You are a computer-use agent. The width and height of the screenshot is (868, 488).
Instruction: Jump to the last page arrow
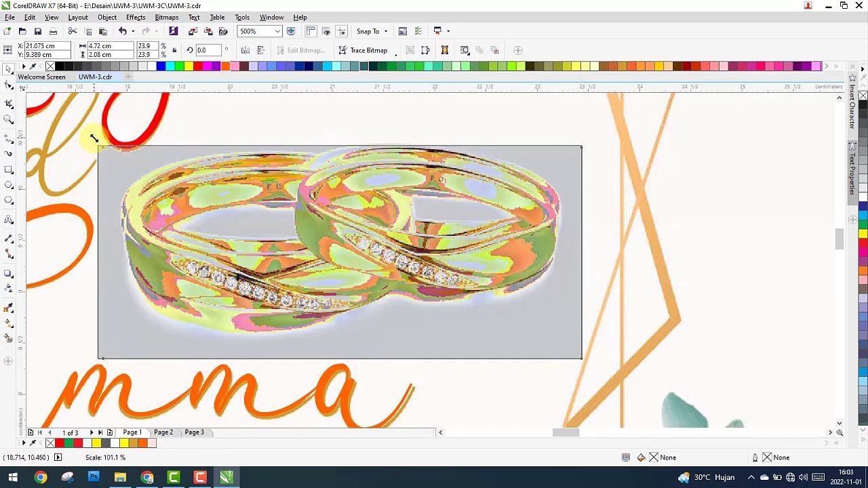point(100,432)
